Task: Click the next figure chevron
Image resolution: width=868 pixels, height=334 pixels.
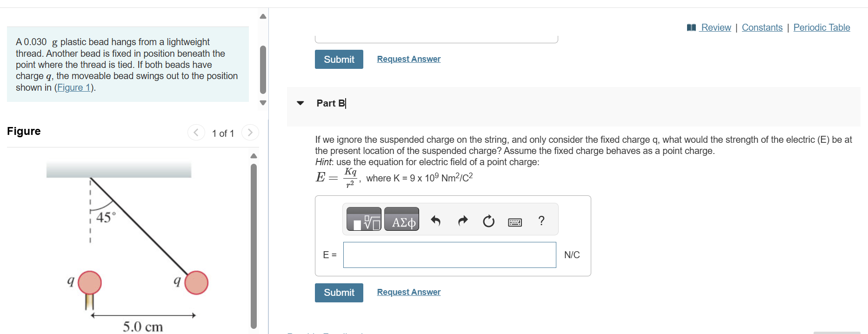Action: (x=250, y=132)
